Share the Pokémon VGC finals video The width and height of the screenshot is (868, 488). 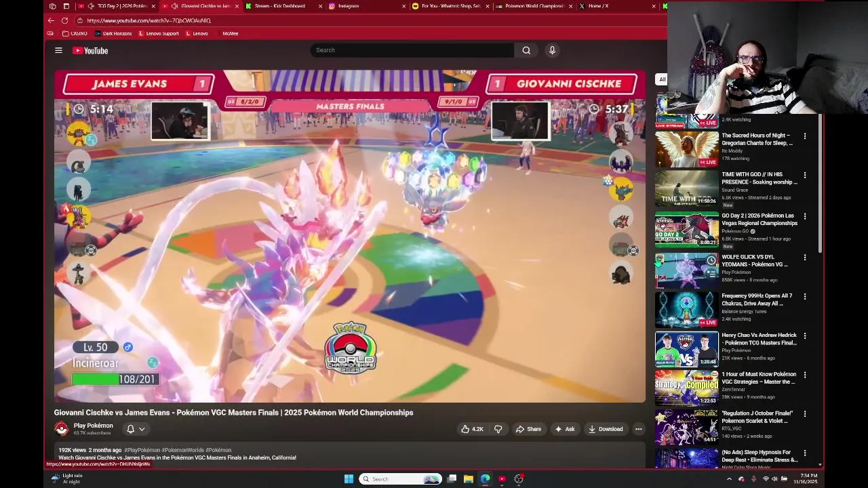(528, 429)
